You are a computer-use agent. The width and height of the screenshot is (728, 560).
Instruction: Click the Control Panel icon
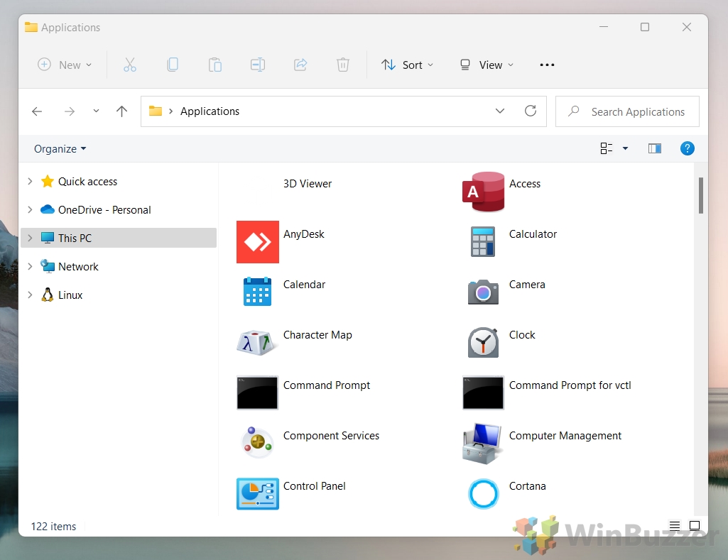coord(257,493)
